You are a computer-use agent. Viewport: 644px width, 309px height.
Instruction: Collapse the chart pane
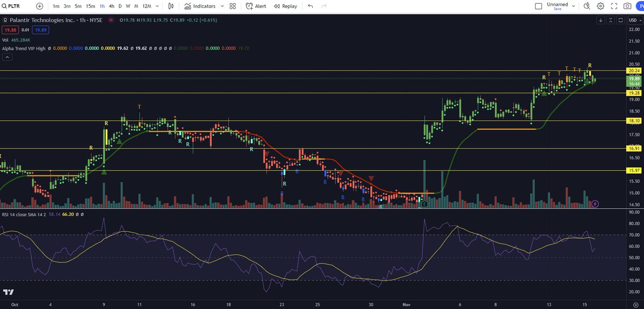tap(611, 20)
